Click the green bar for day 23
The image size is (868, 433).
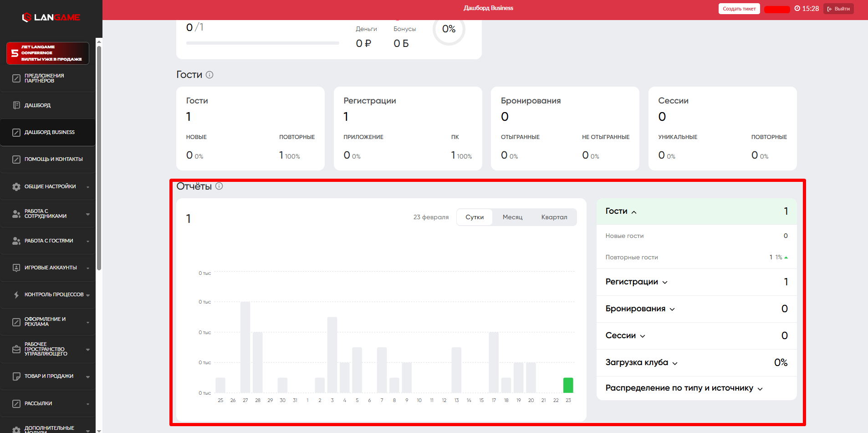[568, 385]
